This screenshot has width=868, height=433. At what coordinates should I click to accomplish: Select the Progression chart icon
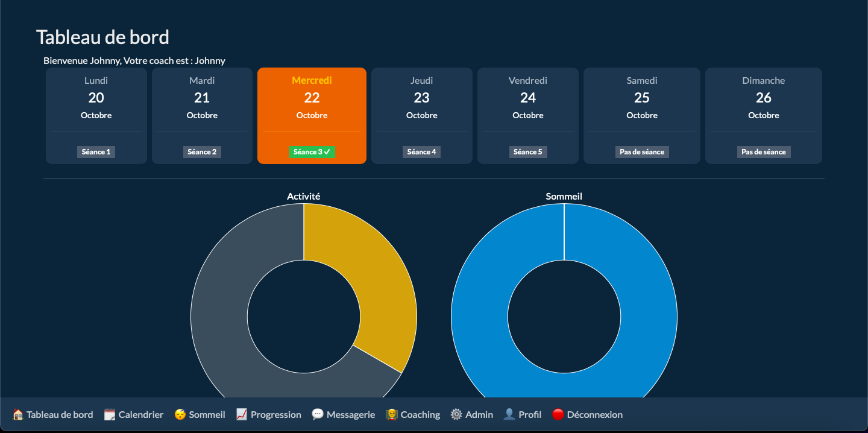tap(242, 414)
